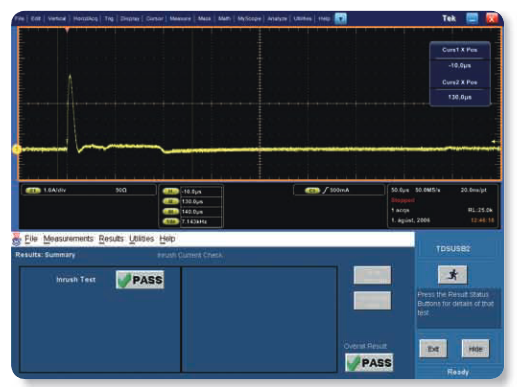
Task: Click the run test running-man button
Action: coord(453,275)
